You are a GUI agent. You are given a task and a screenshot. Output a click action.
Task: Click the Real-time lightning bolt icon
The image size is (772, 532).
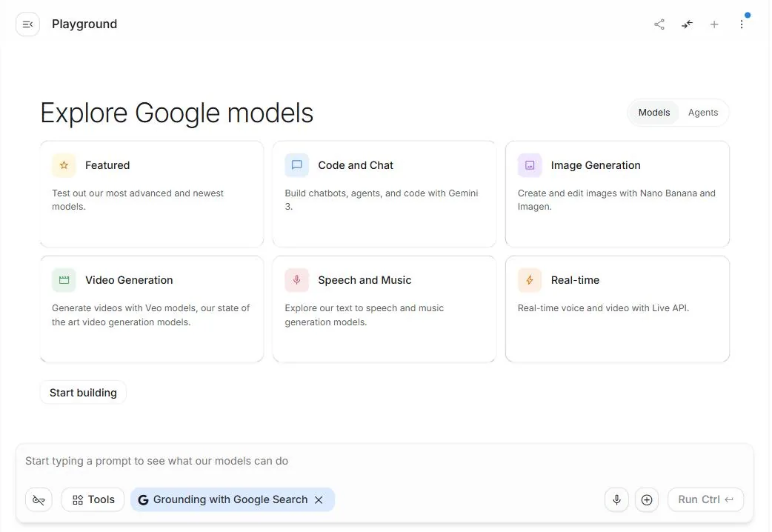pos(530,280)
